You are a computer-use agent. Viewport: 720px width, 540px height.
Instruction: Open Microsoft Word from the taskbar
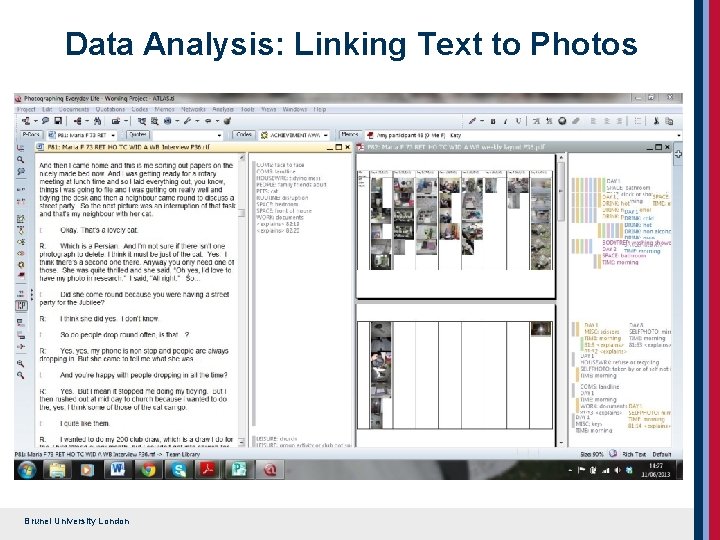[117, 470]
